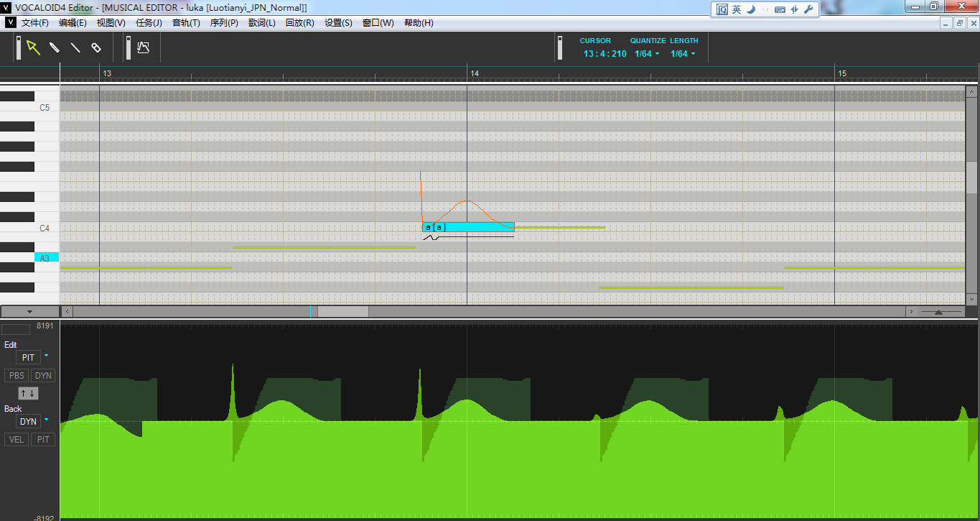The width and height of the screenshot is (980, 521).
Task: Click the highlighted A3 piano key
Action: 47,257
